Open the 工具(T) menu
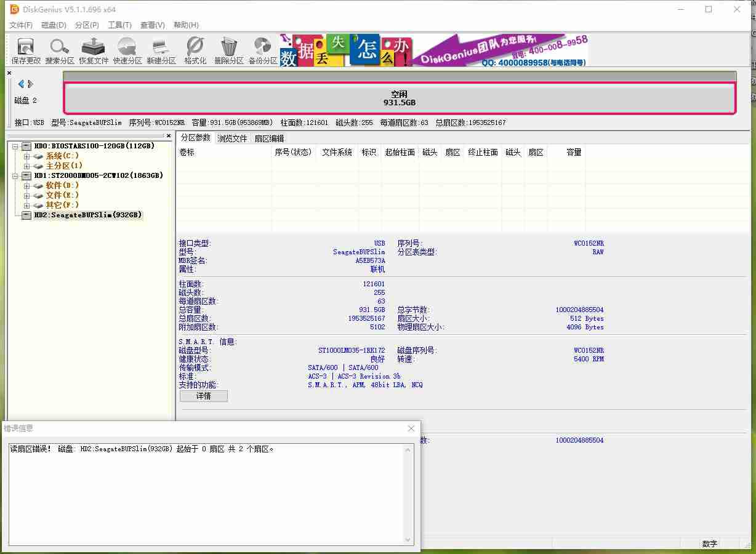The image size is (756, 554). click(x=119, y=25)
